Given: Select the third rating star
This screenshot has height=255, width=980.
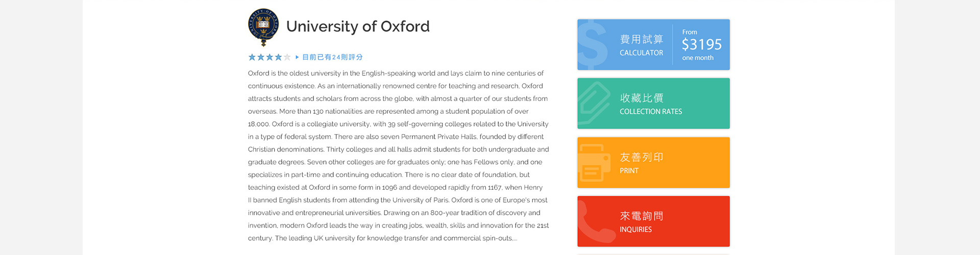Looking at the screenshot, I should click(x=269, y=57).
